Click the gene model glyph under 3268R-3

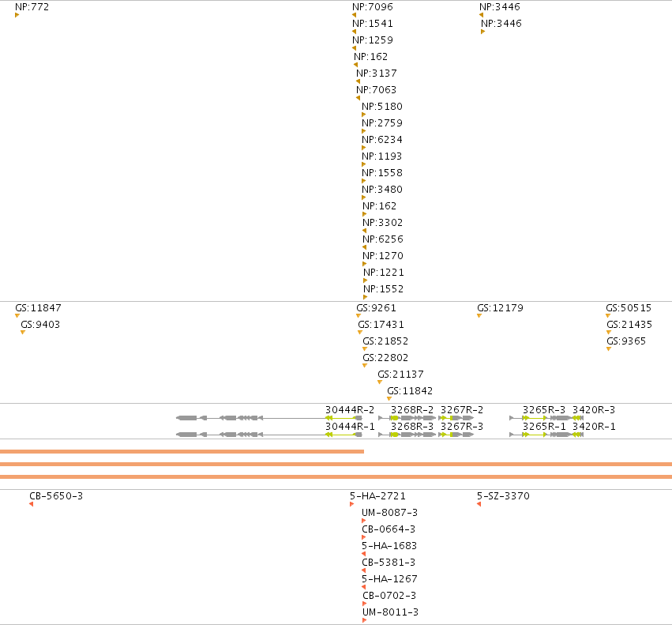point(407,435)
